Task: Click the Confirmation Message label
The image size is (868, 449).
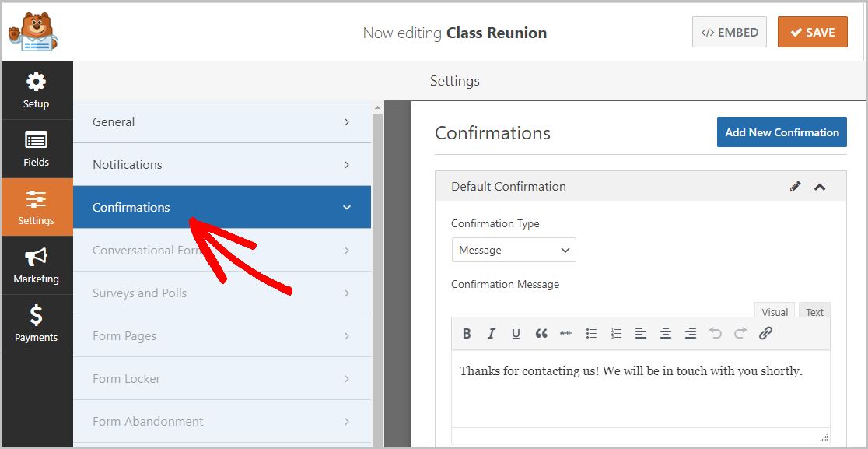Action: tap(505, 284)
